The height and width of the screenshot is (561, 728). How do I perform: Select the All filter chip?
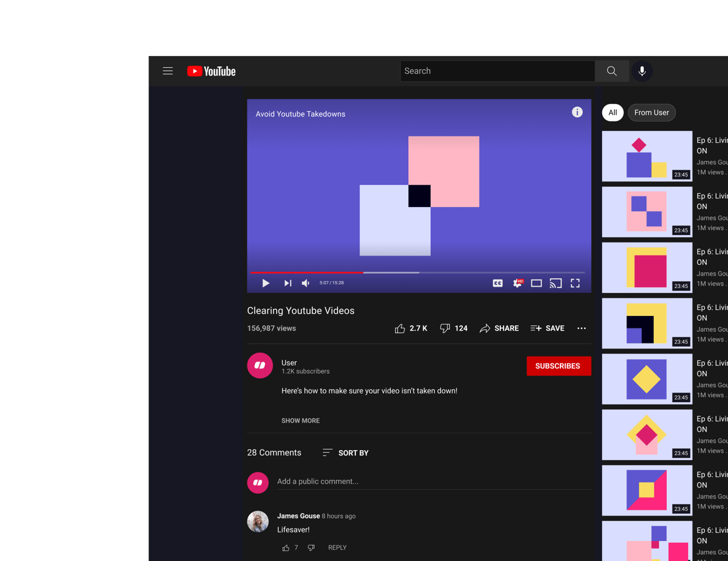click(613, 113)
